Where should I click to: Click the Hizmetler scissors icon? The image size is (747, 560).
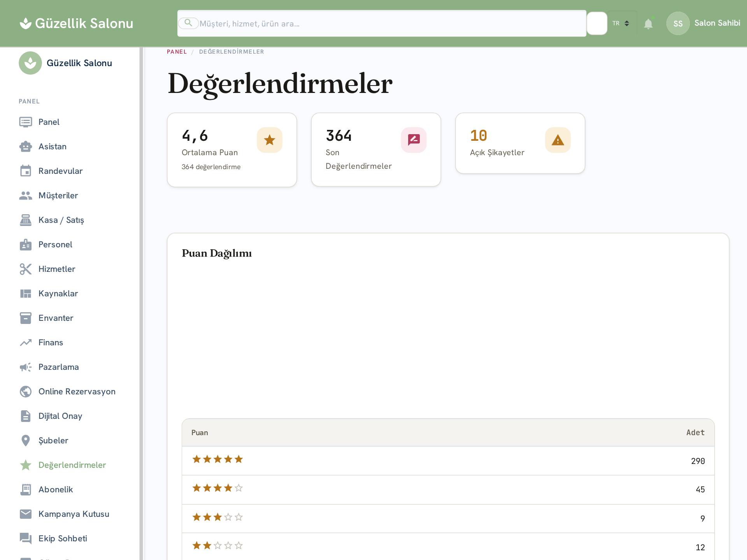click(26, 269)
